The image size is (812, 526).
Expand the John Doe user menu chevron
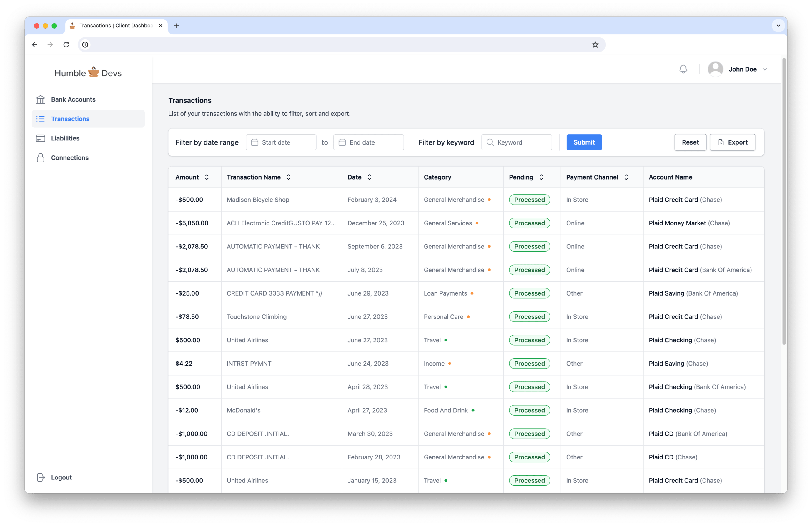pos(765,69)
